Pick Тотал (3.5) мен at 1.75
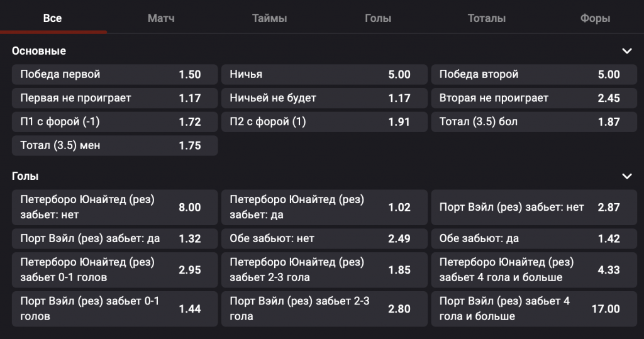 coord(114,145)
